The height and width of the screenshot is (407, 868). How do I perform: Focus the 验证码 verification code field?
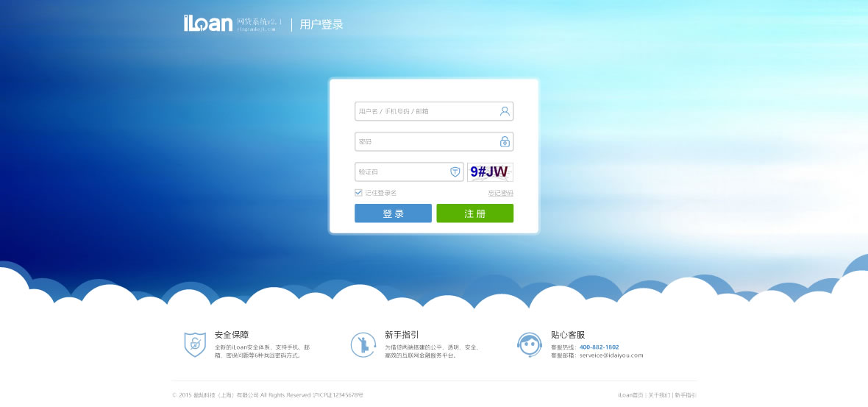pyautogui.click(x=401, y=171)
